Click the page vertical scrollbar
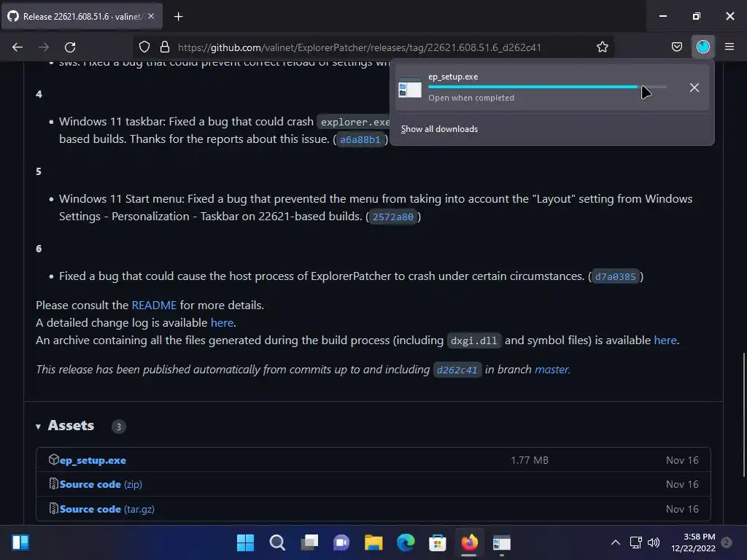Viewport: 747px width, 560px height. 743,414
